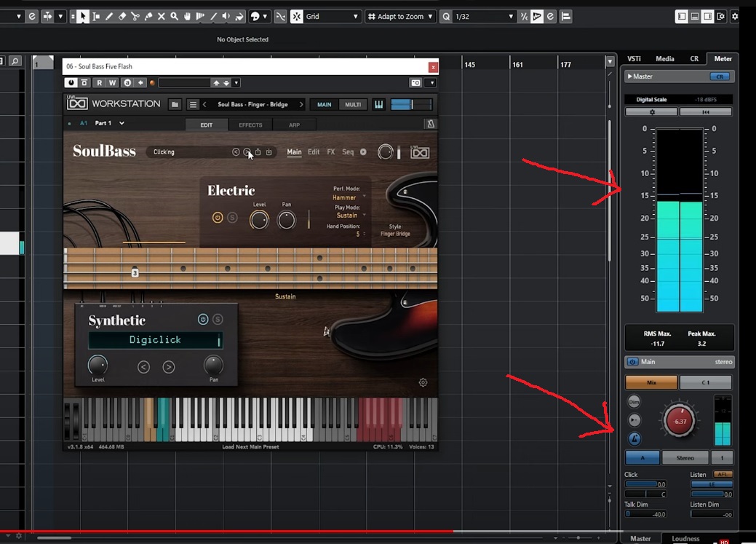The height and width of the screenshot is (544, 756).
Task: Expand the Part 1 dropdown chevron
Action: [x=122, y=123]
